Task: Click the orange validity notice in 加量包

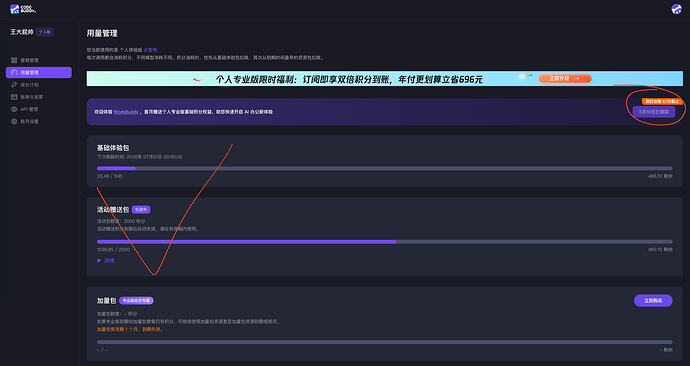Action: [130, 329]
